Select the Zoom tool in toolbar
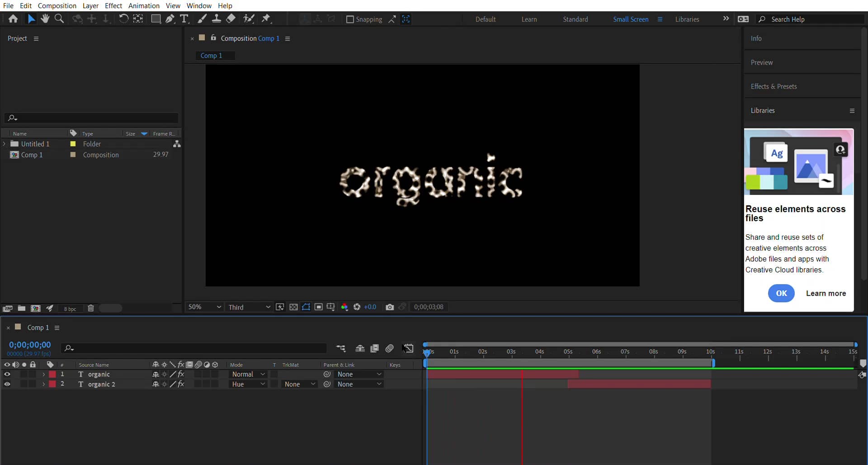This screenshot has height=465, width=868. tap(59, 19)
